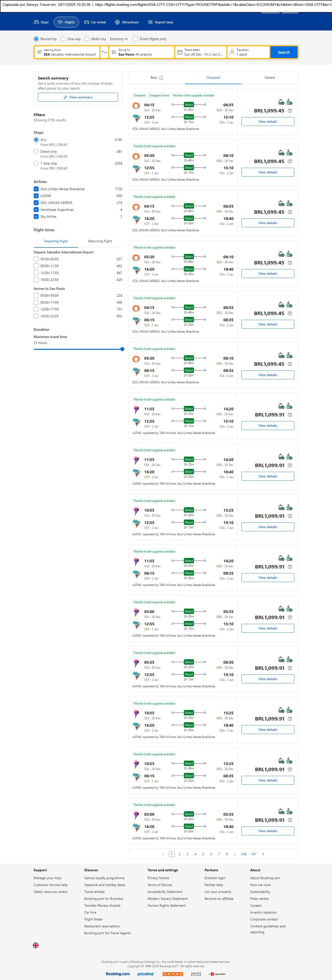Image resolution: width=332 pixels, height=980 pixels.
Task: Switch to the Returning flight tab
Action: pyautogui.click(x=100, y=241)
